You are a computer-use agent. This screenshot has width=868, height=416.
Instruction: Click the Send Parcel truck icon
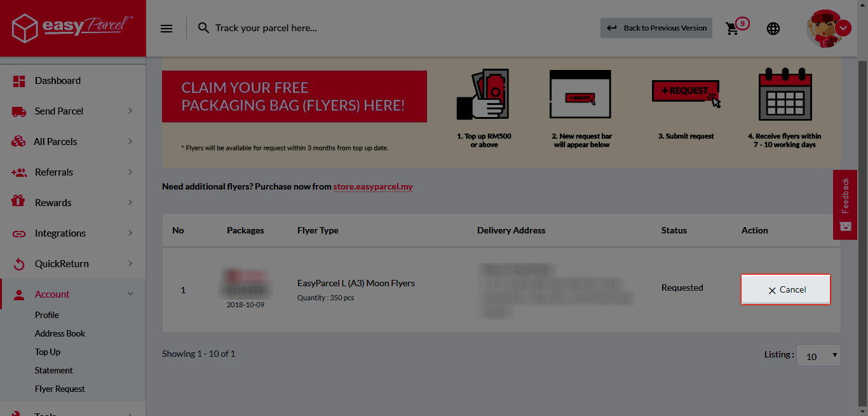coord(19,111)
